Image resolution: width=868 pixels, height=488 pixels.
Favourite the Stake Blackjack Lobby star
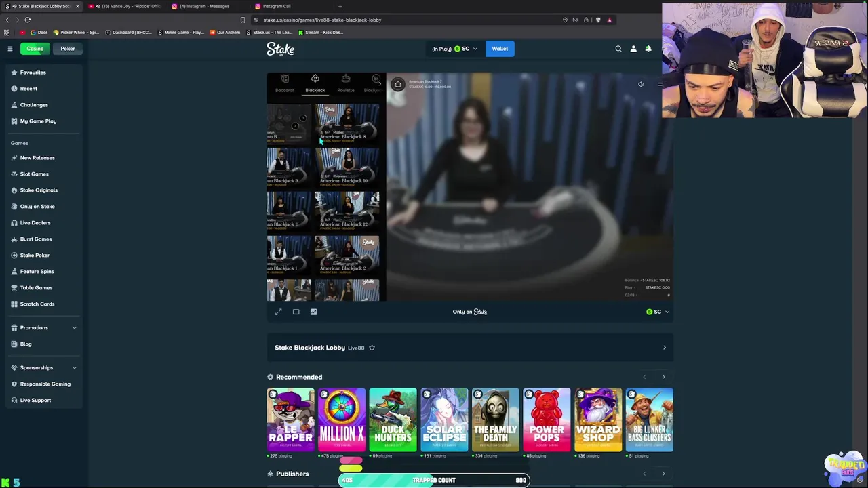pyautogui.click(x=372, y=348)
